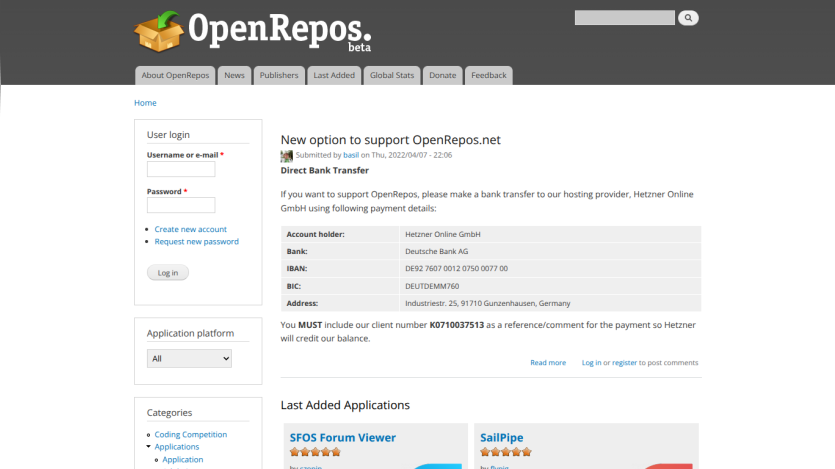Open the Donate tab
Image resolution: width=835 pixels, height=469 pixels.
(443, 76)
